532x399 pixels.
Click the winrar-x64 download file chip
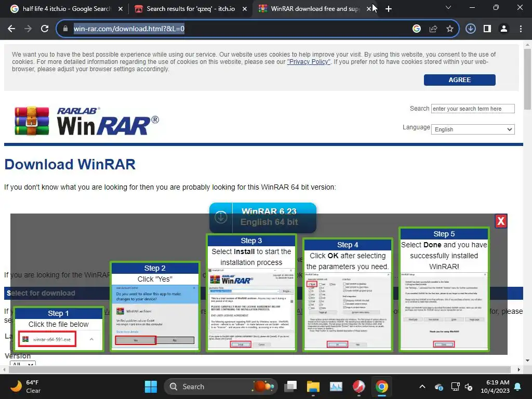[x=47, y=339]
